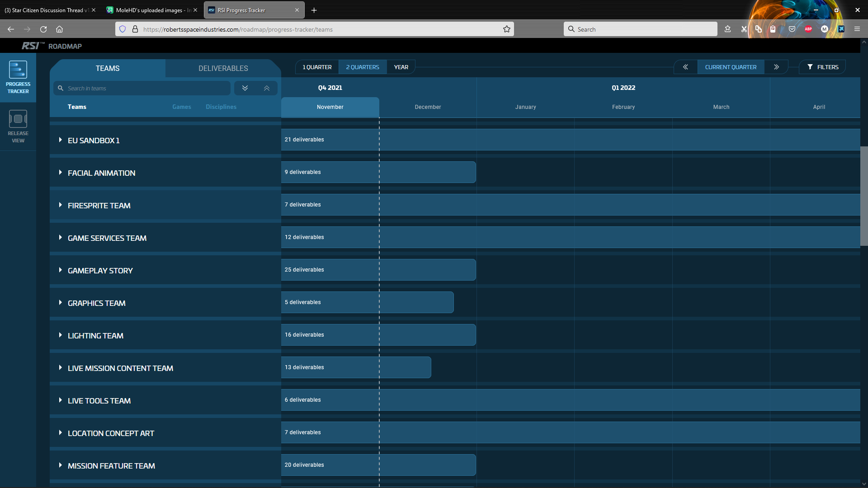This screenshot has height=488, width=868.
Task: Jump to CURRENT QUARTER
Action: pyautogui.click(x=731, y=67)
